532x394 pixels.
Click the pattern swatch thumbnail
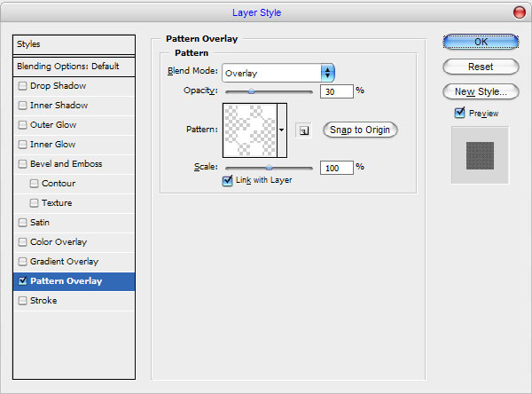click(x=250, y=130)
